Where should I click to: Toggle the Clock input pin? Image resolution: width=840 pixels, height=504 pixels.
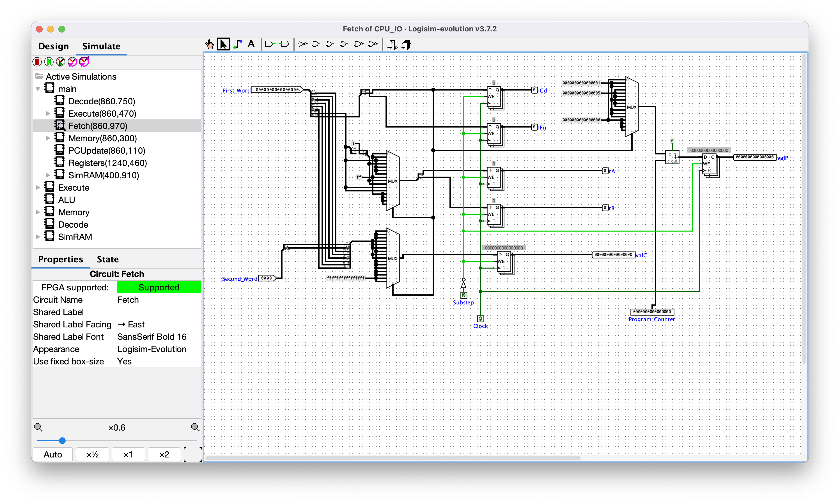480,318
